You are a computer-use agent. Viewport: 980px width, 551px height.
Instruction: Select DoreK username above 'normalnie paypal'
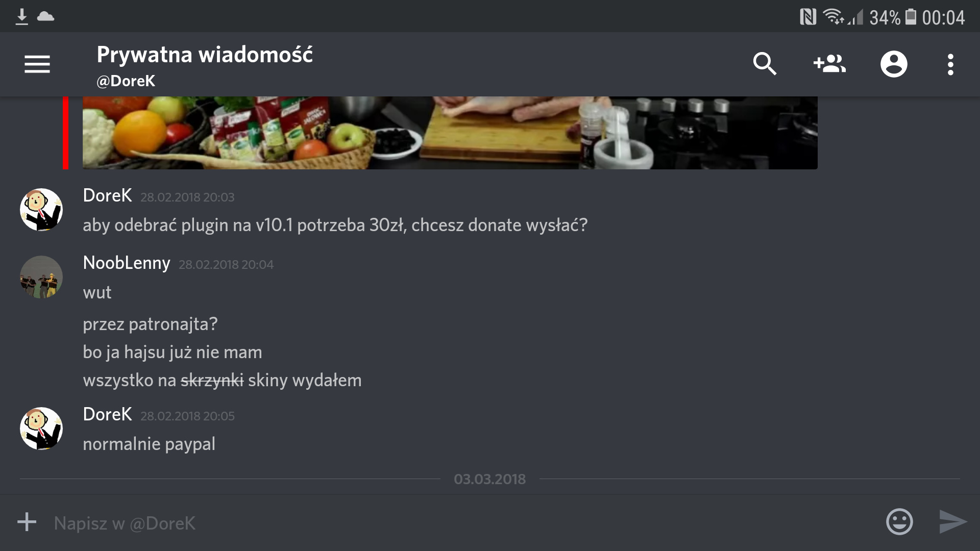107,415
